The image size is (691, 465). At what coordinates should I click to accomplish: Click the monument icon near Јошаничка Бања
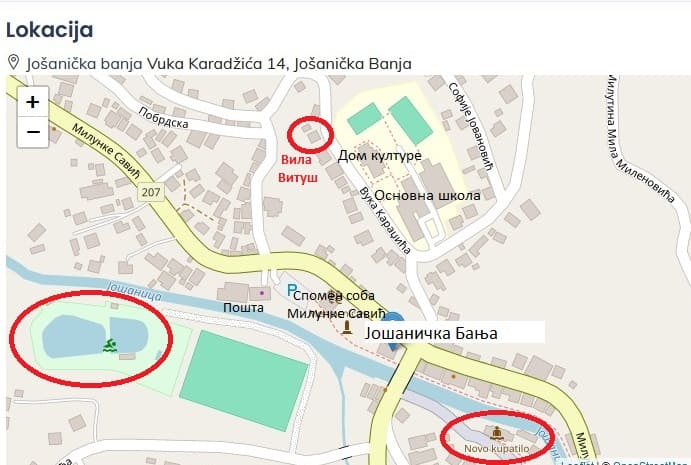pos(347,327)
